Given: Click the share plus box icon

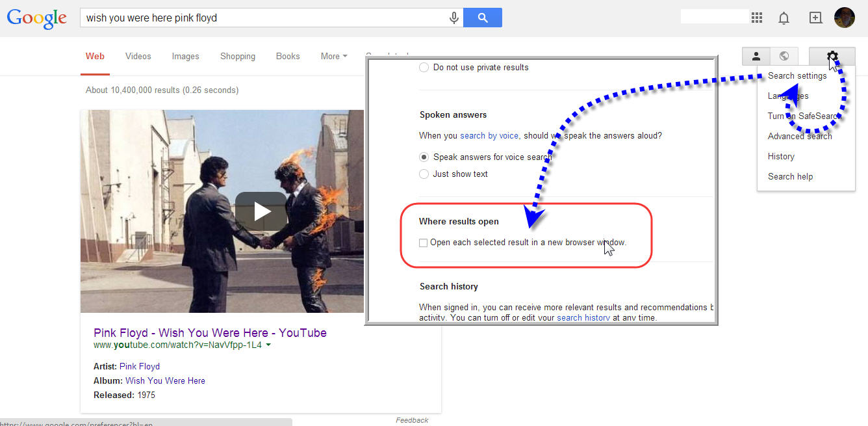Looking at the screenshot, I should pos(815,18).
